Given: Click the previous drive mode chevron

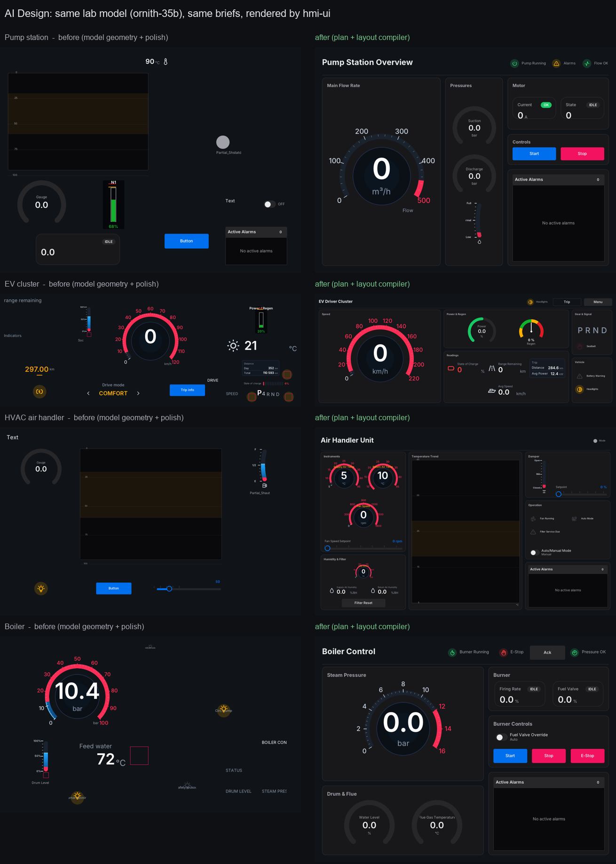Looking at the screenshot, I should pos(88,393).
